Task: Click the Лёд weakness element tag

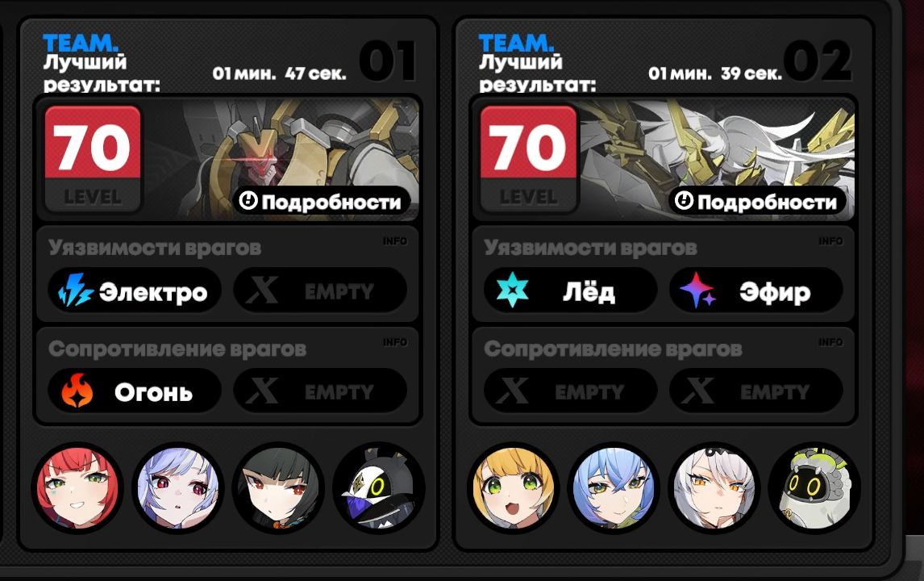Action: pos(570,290)
